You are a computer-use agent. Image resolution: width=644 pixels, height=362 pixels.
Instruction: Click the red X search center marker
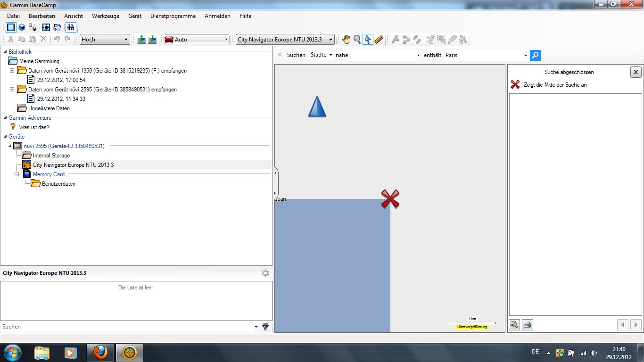pos(390,199)
